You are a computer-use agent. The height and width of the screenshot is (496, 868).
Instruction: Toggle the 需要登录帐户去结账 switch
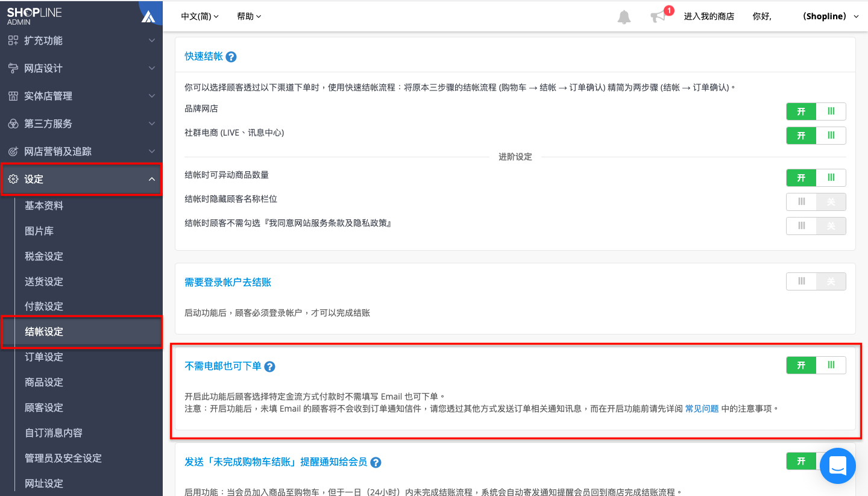click(816, 281)
